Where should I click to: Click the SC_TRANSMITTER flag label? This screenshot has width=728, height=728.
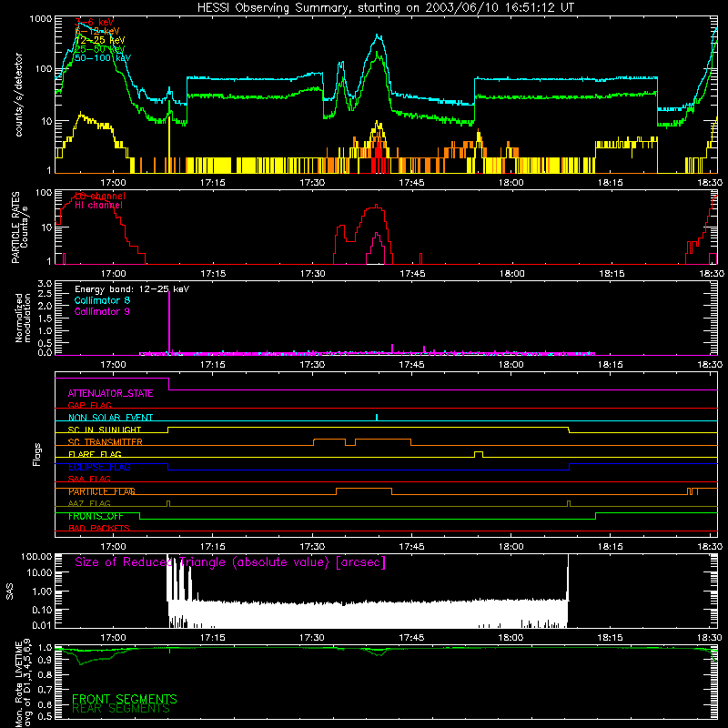105,441
